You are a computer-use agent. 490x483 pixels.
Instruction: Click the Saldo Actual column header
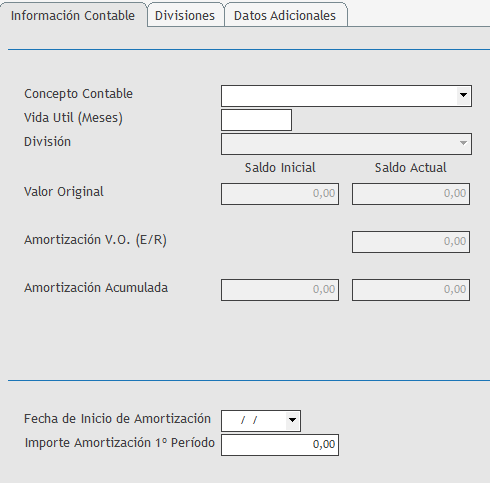tap(411, 167)
